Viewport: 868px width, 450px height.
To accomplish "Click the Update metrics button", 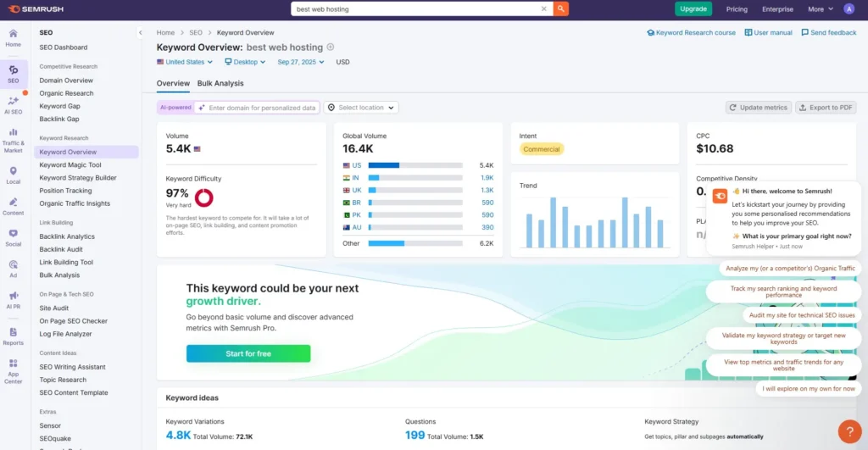I will [x=759, y=108].
